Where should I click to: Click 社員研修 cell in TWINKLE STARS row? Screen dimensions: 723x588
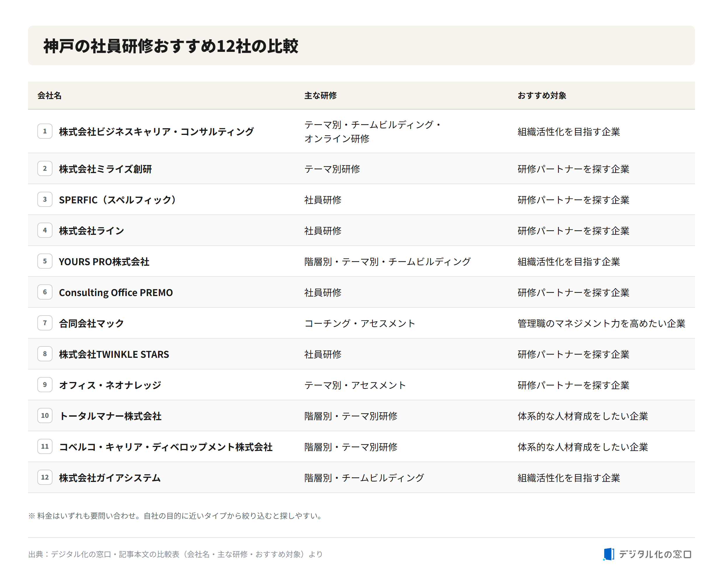(x=323, y=354)
